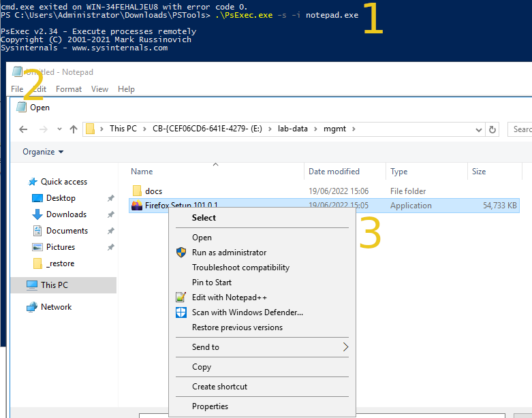This screenshot has height=418, width=532.
Task: Open Notepad View menu
Action: point(99,89)
